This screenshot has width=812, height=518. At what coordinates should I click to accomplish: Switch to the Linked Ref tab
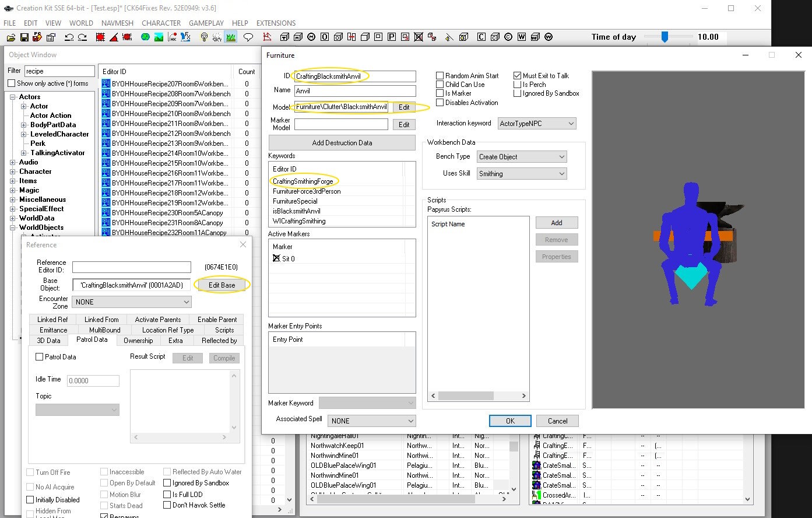tap(52, 320)
